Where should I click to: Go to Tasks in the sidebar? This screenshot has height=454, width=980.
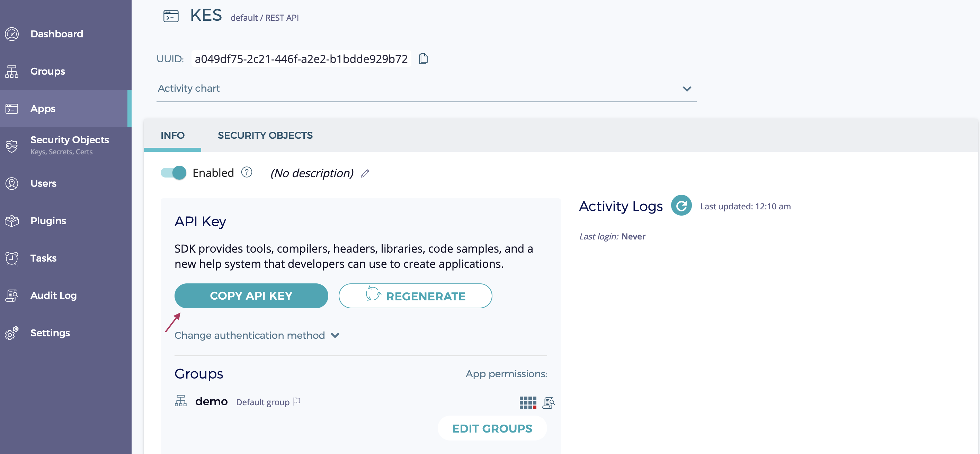43,258
